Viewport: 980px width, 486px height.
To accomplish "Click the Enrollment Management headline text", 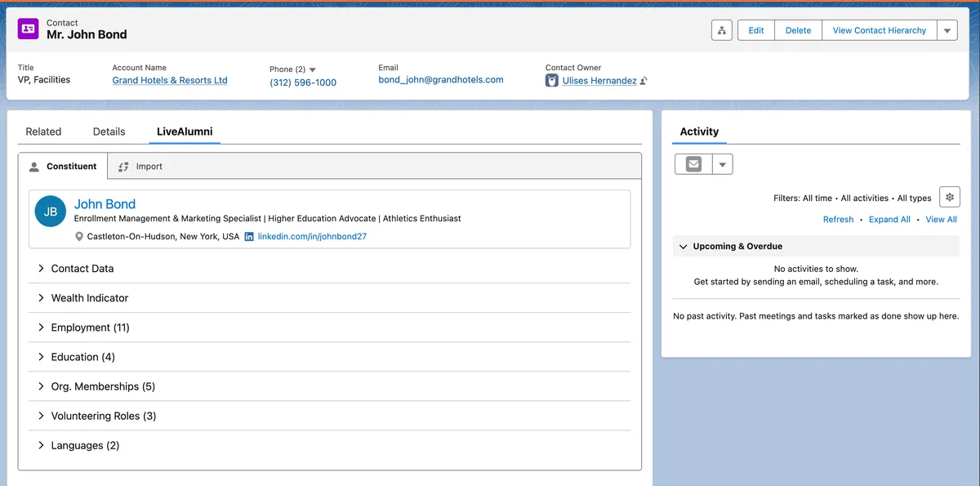I will tap(268, 219).
